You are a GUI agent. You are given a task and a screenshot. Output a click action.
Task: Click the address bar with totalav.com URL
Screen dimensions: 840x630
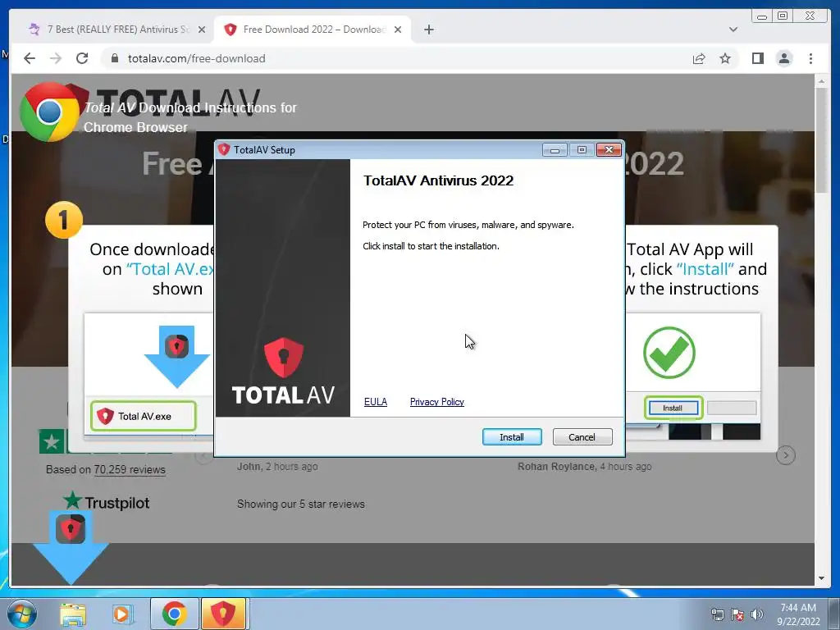(x=396, y=58)
